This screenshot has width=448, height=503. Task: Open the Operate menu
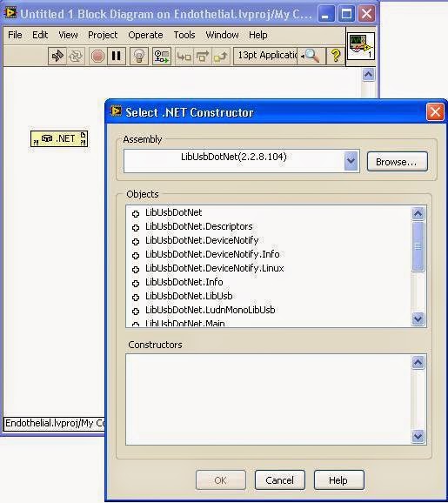coord(145,35)
